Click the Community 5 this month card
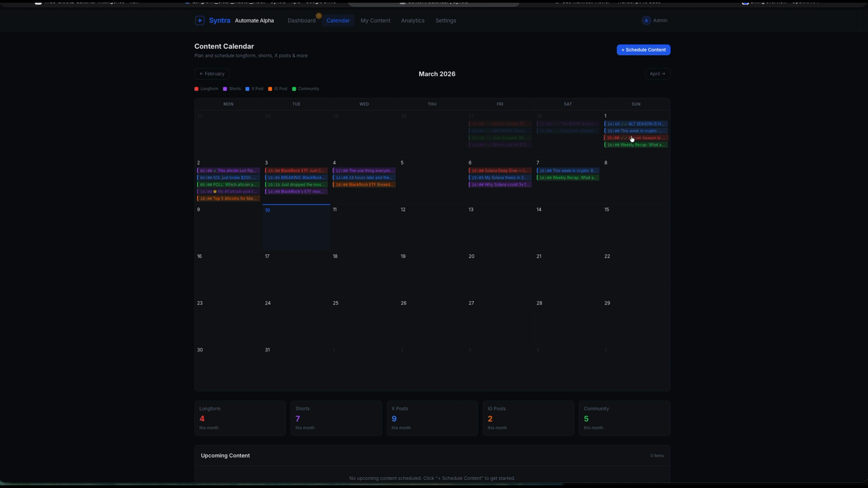 pos(624,418)
